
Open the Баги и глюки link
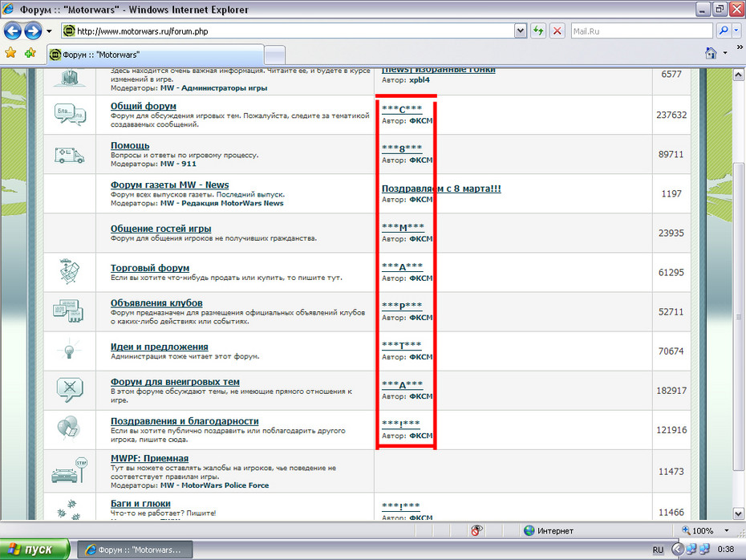(x=140, y=503)
